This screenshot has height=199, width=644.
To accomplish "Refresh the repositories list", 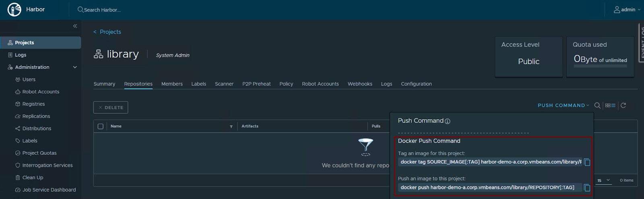I will click(x=623, y=106).
